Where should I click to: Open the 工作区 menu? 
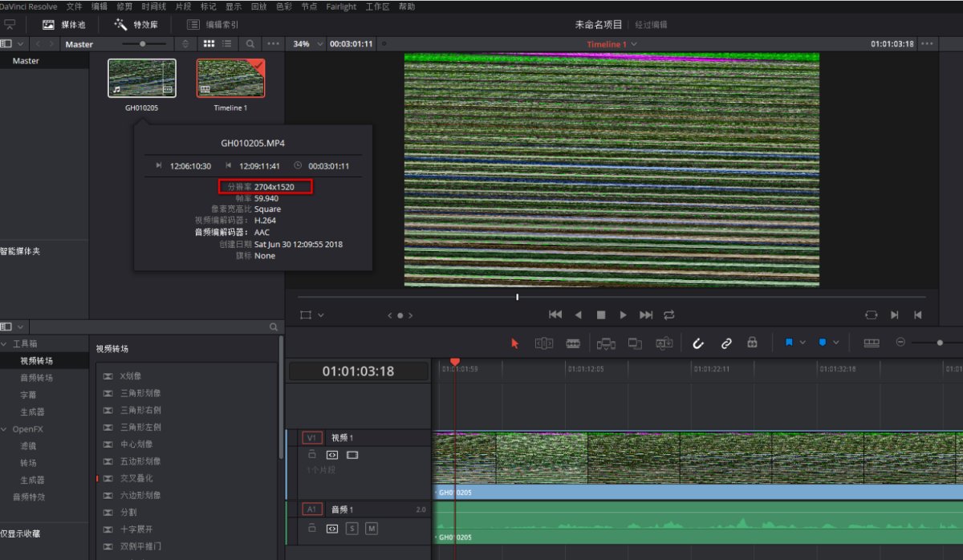click(x=377, y=6)
